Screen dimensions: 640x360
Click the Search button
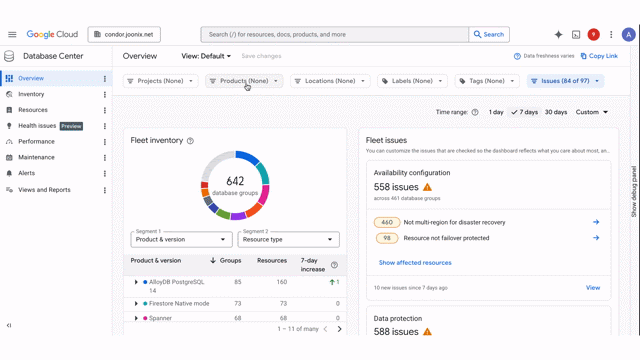point(489,35)
